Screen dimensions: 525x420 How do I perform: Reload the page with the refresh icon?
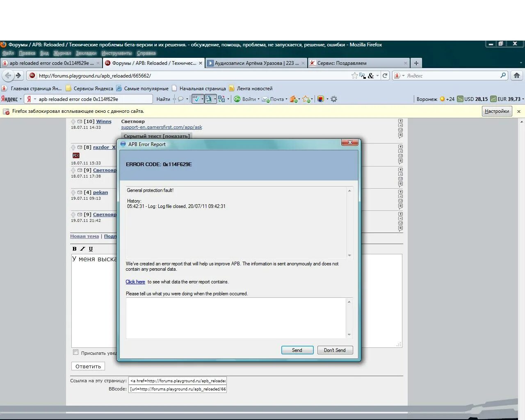(x=385, y=75)
